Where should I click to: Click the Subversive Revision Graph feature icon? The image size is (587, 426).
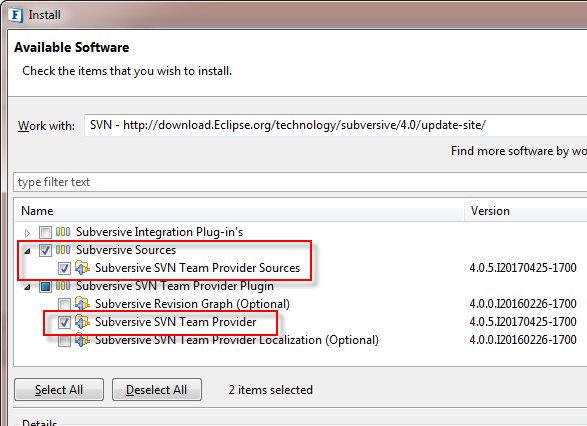pos(82,304)
